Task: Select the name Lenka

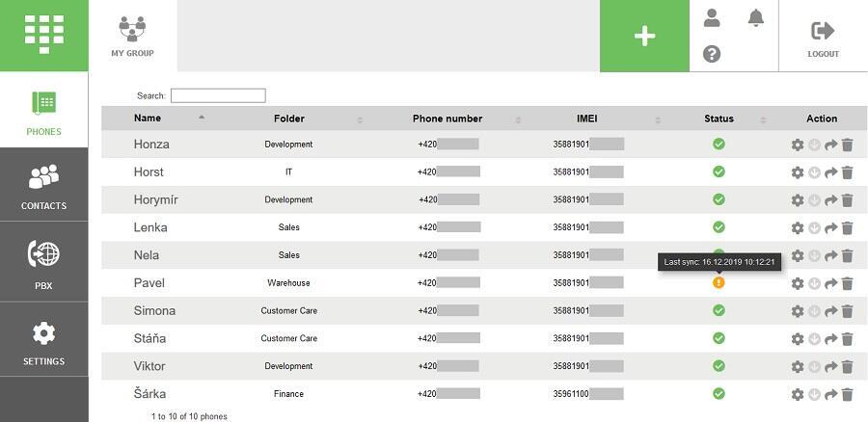Action: point(150,227)
